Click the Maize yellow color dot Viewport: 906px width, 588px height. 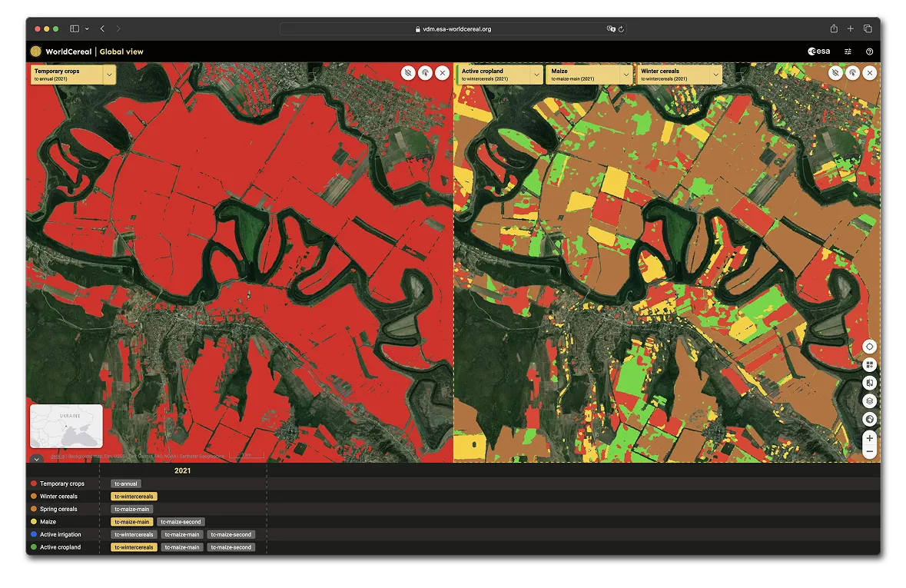(34, 521)
